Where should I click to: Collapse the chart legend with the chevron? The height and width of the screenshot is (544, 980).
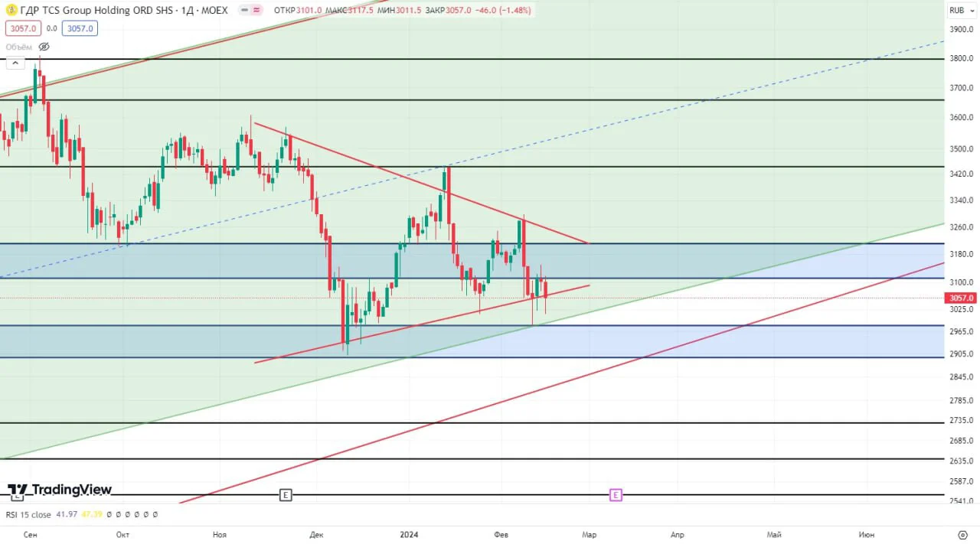pos(15,64)
